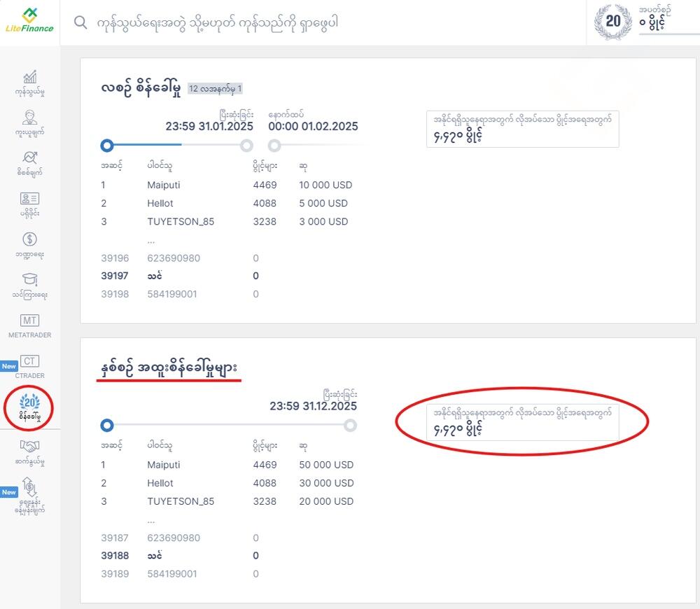Click the 30 000 USD prize cell
700x609 pixels.
pos(326,483)
